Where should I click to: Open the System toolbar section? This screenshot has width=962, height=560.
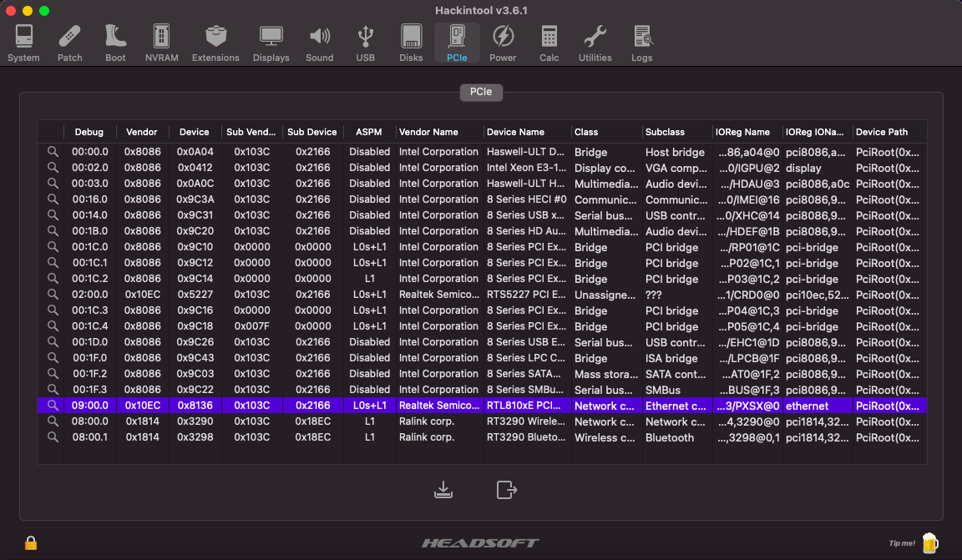click(23, 43)
